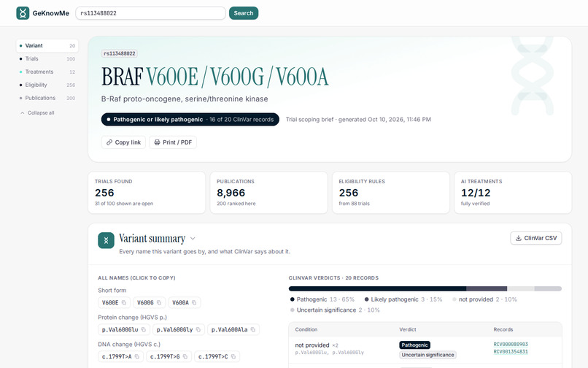Click copy icon beside c.1799T>G
The image size is (588, 368).
point(185,357)
